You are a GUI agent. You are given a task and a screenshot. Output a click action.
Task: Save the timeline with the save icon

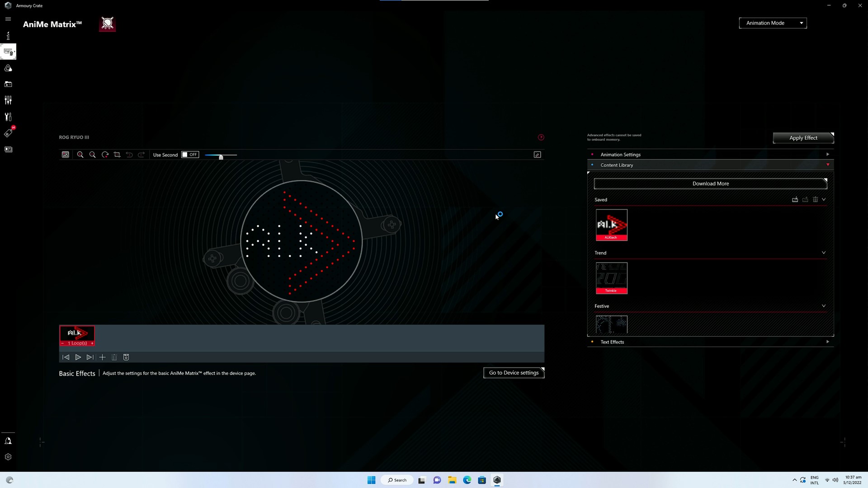coord(126,357)
